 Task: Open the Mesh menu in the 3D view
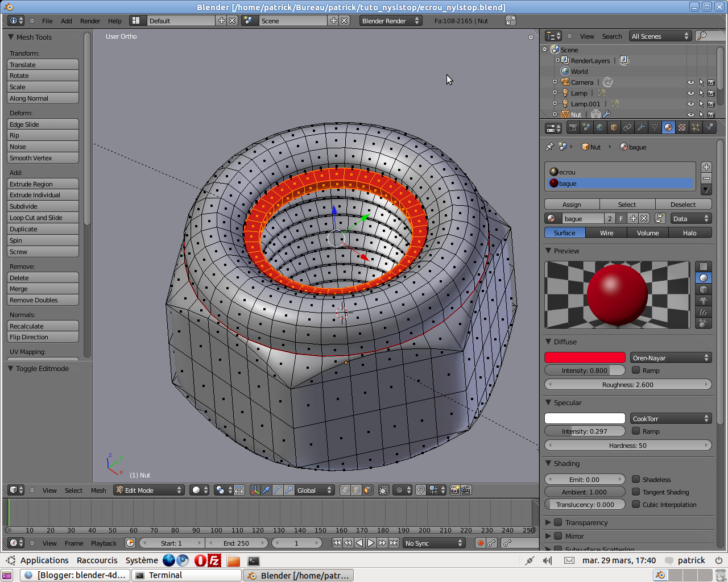click(x=98, y=490)
